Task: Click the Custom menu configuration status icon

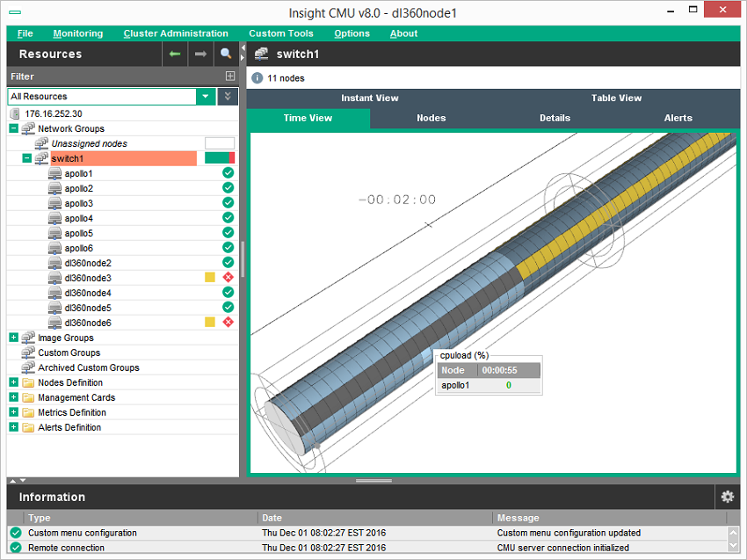Action: point(16,533)
